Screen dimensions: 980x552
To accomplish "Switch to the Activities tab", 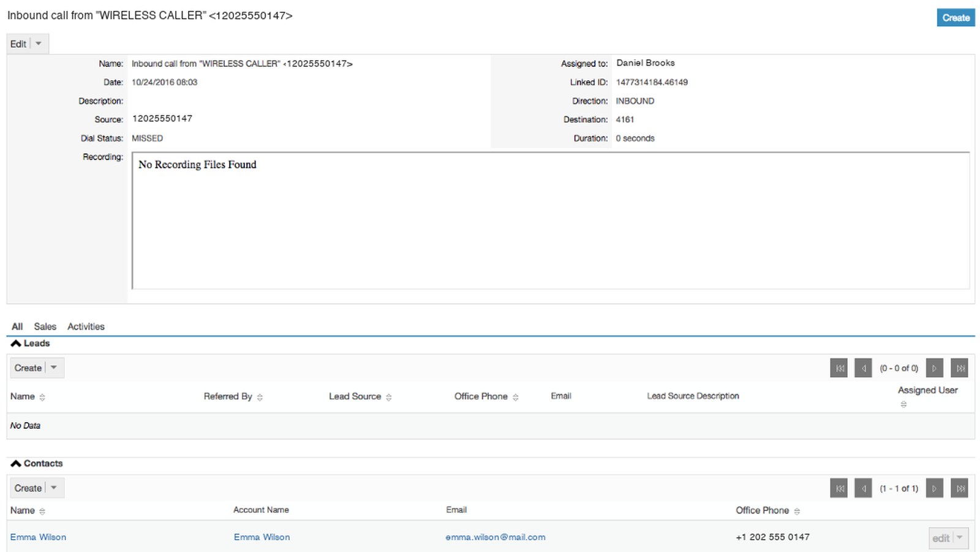I will pos(86,327).
